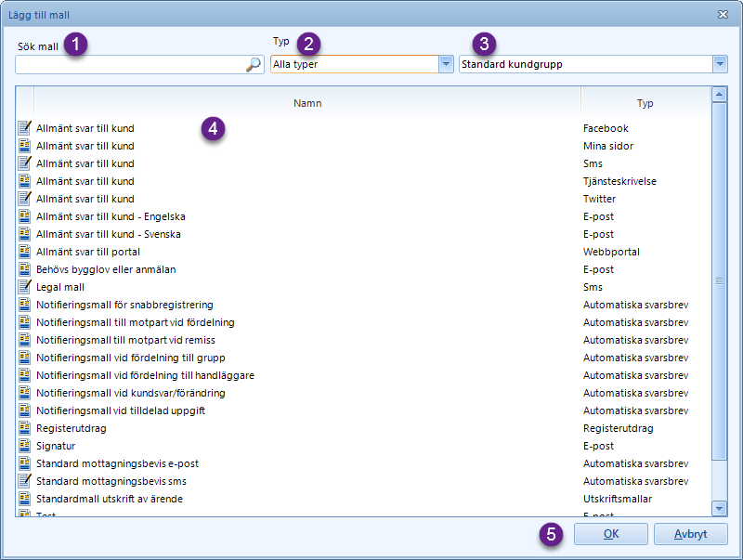
Task: Click the magnifier icon in Sök mall
Action: [x=254, y=64]
